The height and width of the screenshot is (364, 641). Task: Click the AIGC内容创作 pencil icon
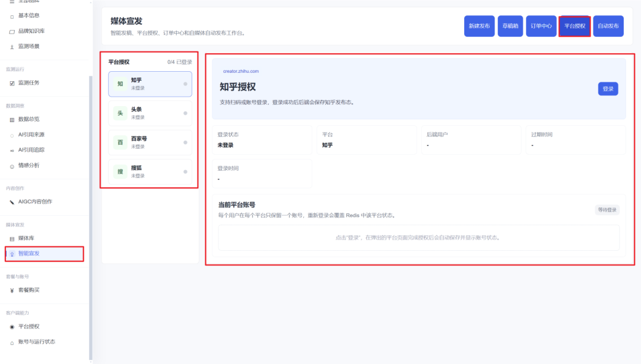pyautogui.click(x=12, y=202)
